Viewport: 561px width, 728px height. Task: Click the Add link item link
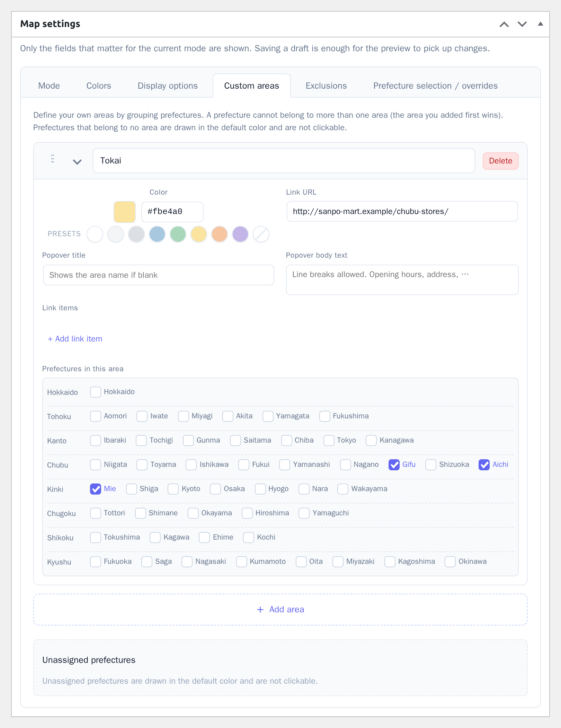[x=75, y=339]
